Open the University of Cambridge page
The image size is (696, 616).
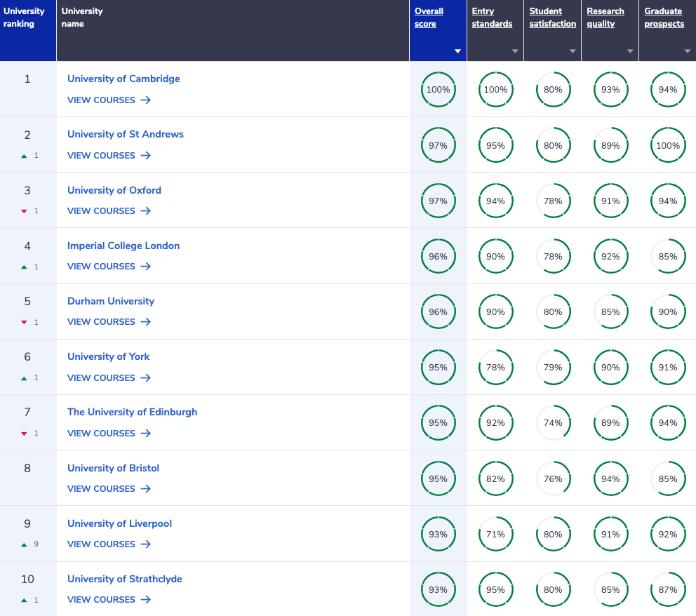click(123, 79)
